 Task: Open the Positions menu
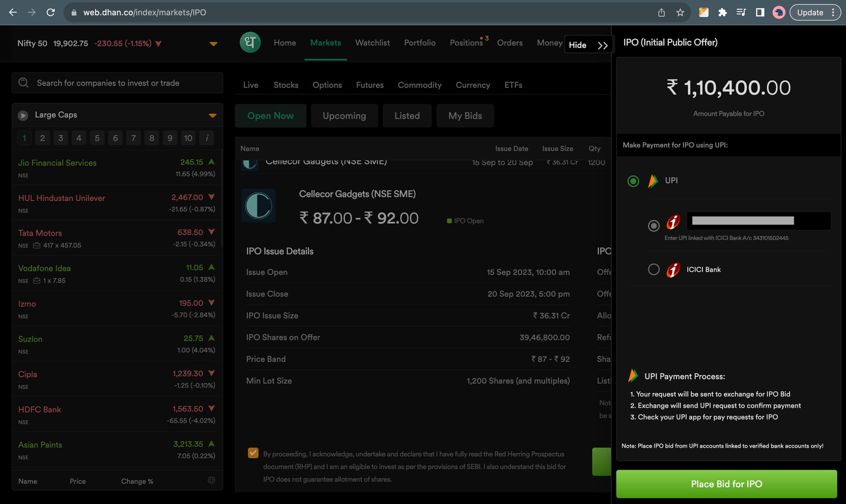tap(466, 43)
